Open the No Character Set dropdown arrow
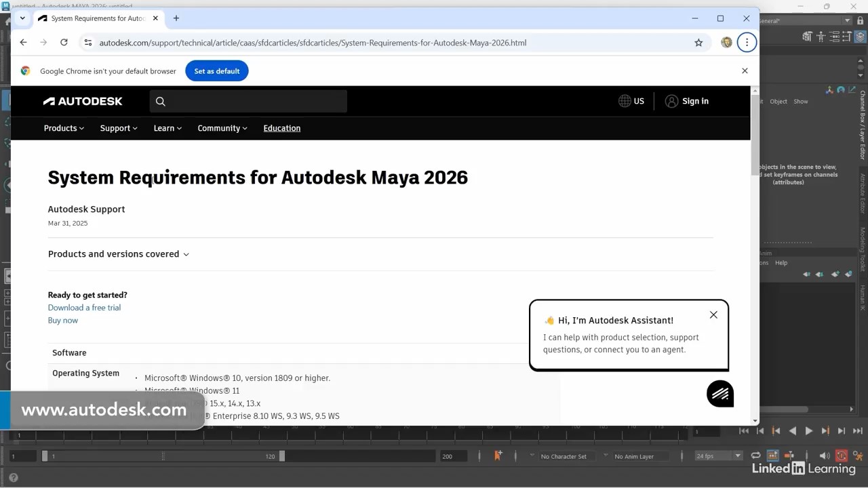 532,456
